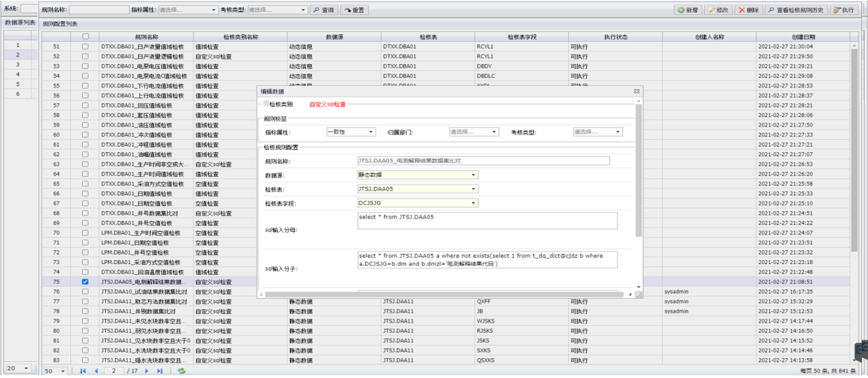Sort by 数据源 column header
Image resolution: width=868 pixels, height=378 pixels.
point(334,37)
